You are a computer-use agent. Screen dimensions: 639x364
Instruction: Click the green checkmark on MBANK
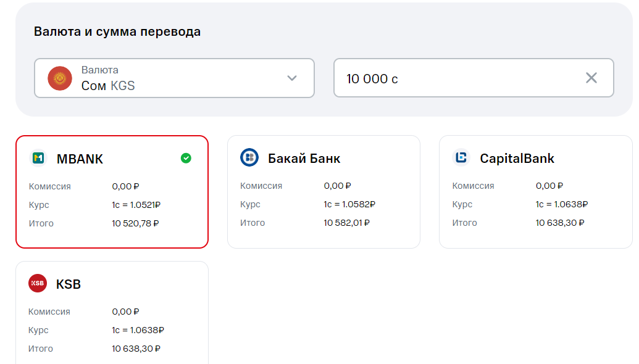[x=186, y=158]
